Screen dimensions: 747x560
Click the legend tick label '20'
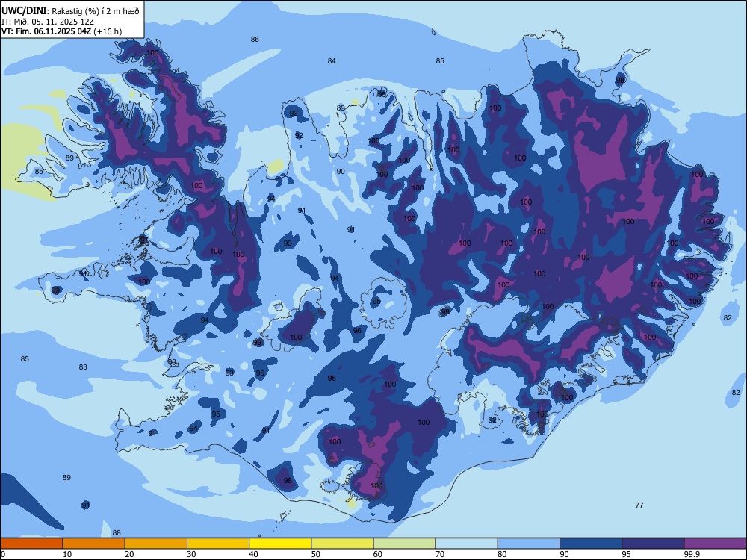tap(129, 554)
